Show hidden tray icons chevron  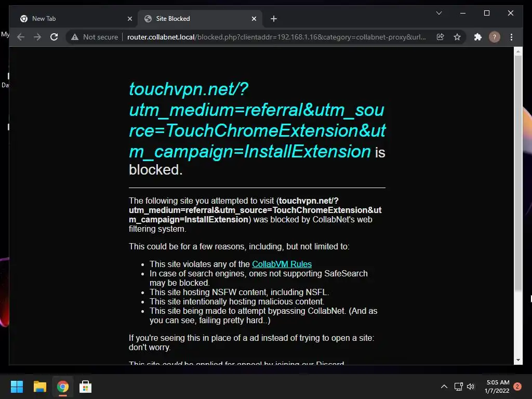[444, 387]
